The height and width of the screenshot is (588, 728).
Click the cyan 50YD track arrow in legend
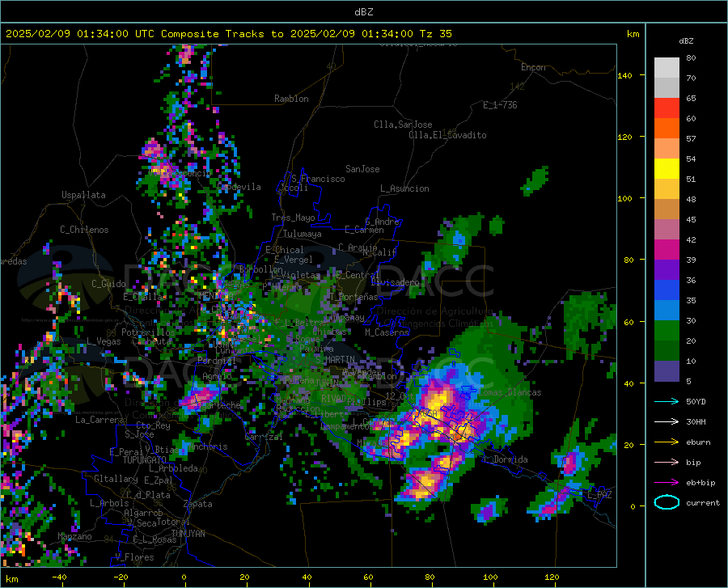click(x=667, y=401)
